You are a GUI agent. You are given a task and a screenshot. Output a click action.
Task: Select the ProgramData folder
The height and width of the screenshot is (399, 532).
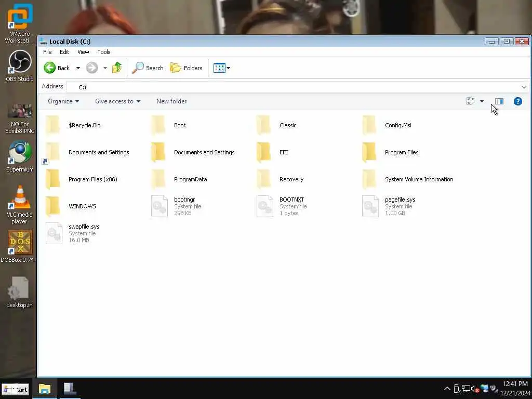point(179,179)
